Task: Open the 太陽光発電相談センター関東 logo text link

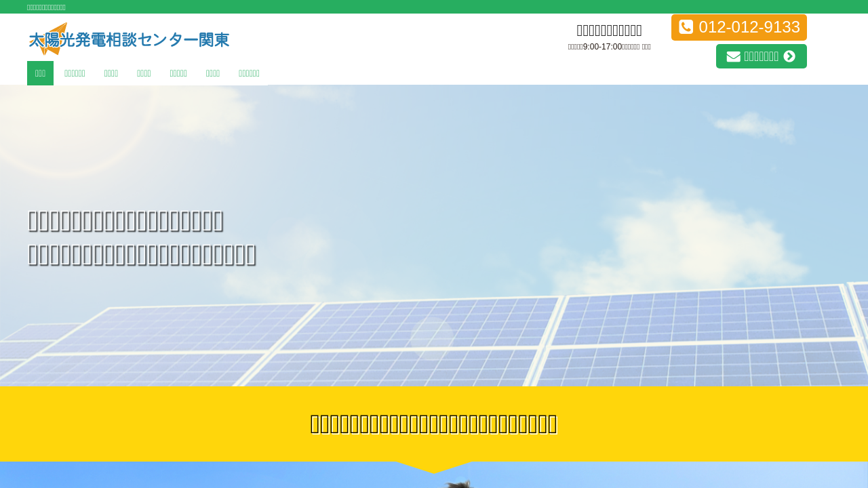Action: [x=146, y=40]
